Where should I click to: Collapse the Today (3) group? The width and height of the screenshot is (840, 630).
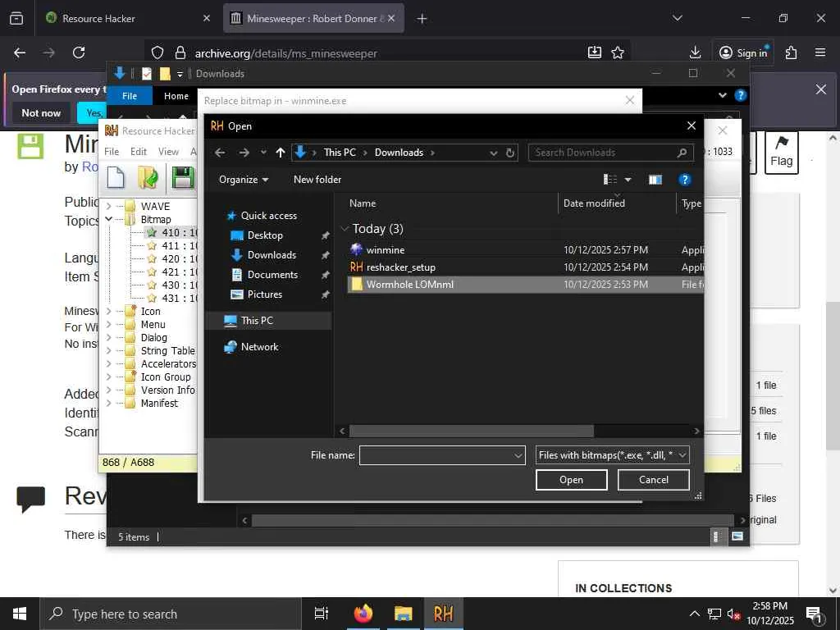click(x=345, y=229)
